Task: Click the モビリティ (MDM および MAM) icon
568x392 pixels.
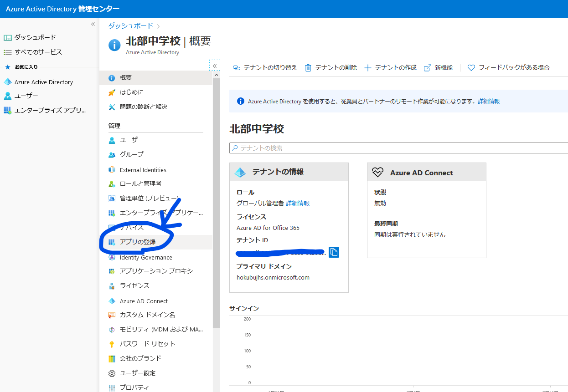Action: click(x=112, y=330)
